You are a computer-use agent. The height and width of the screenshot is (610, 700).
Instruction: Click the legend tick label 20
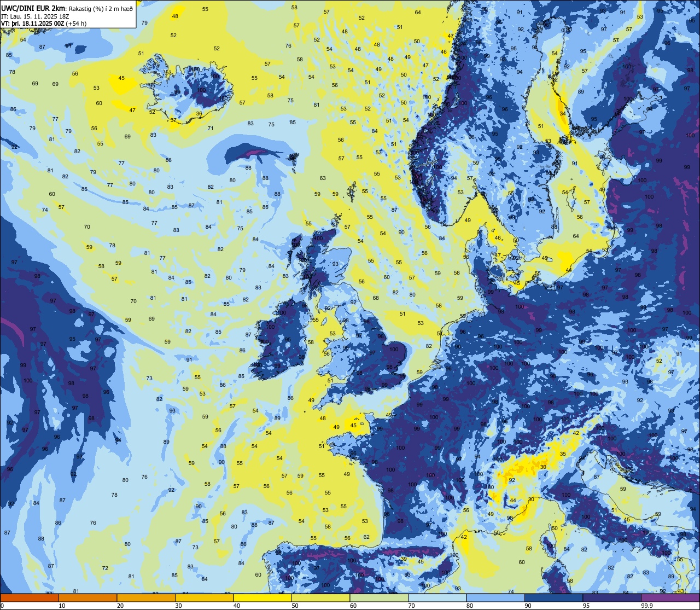120,606
